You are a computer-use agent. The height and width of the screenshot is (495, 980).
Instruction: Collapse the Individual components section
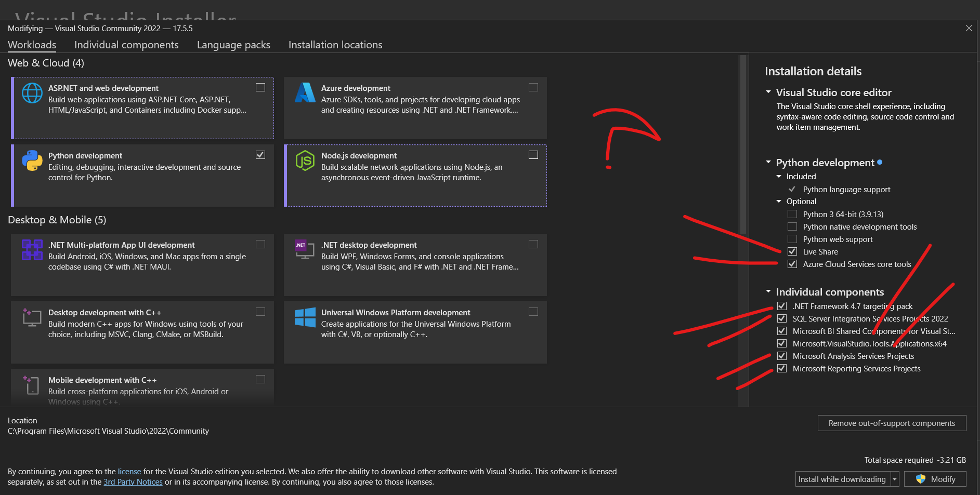768,292
